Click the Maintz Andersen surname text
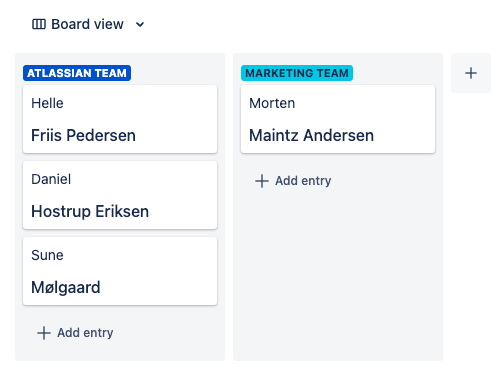The height and width of the screenshot is (376, 504). [x=312, y=136]
